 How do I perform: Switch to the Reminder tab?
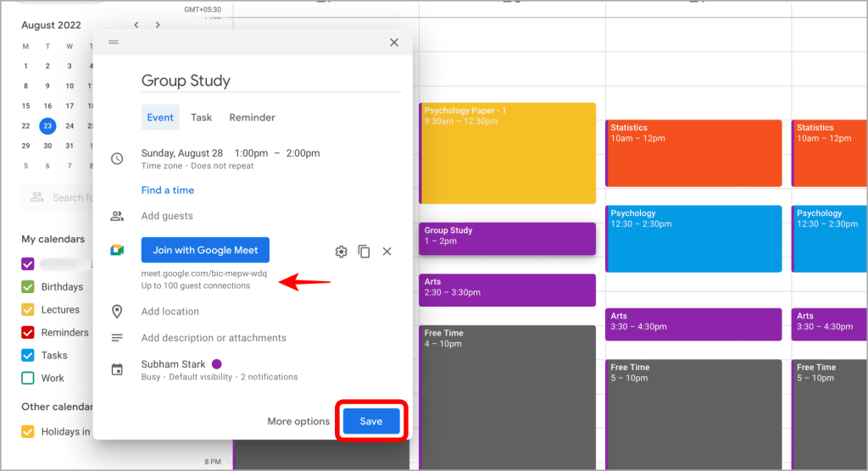pyautogui.click(x=253, y=118)
